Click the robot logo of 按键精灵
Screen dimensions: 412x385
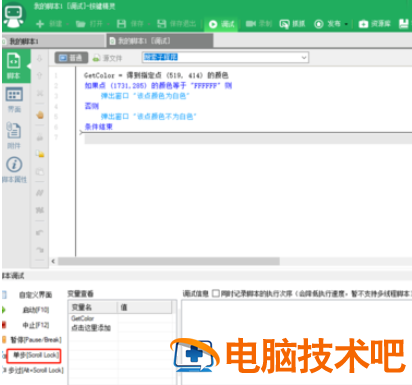click(x=13, y=15)
